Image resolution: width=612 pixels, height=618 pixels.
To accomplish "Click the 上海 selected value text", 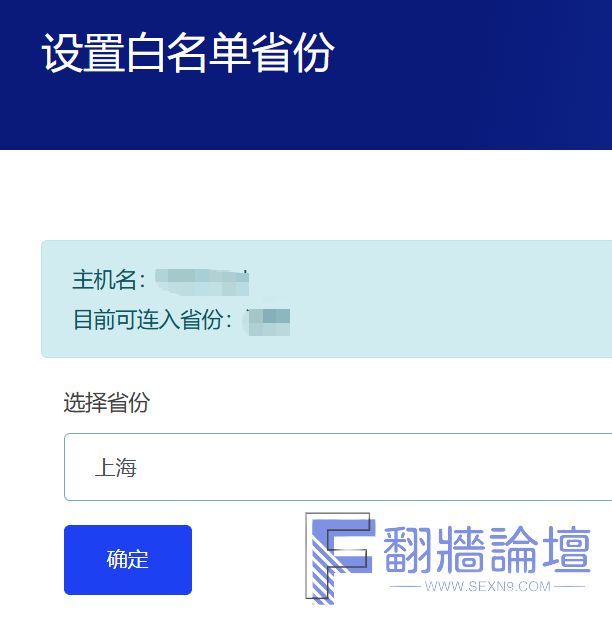I will pyautogui.click(x=115, y=467).
